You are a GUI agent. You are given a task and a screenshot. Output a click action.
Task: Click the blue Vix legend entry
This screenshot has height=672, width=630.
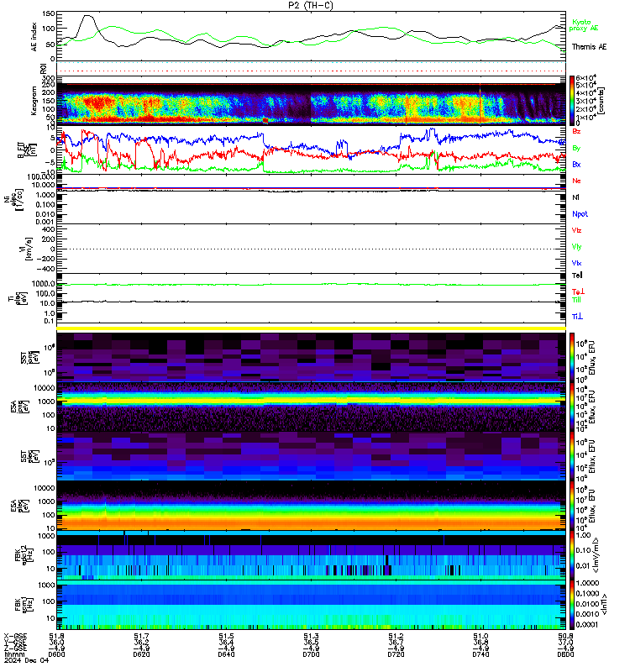(576, 263)
